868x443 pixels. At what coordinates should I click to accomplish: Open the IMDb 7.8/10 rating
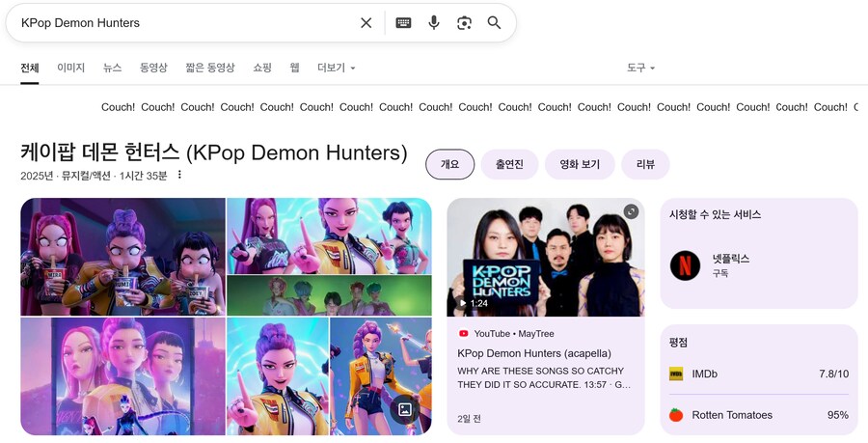click(x=758, y=374)
